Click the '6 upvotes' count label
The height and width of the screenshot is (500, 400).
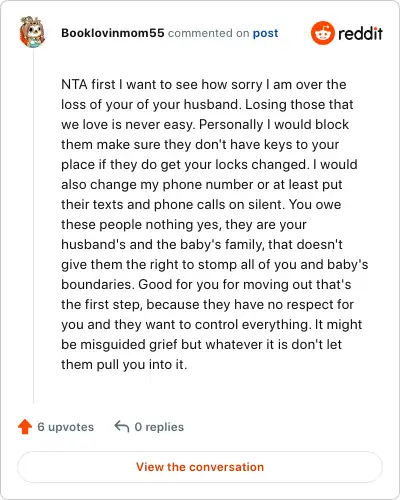(65, 427)
